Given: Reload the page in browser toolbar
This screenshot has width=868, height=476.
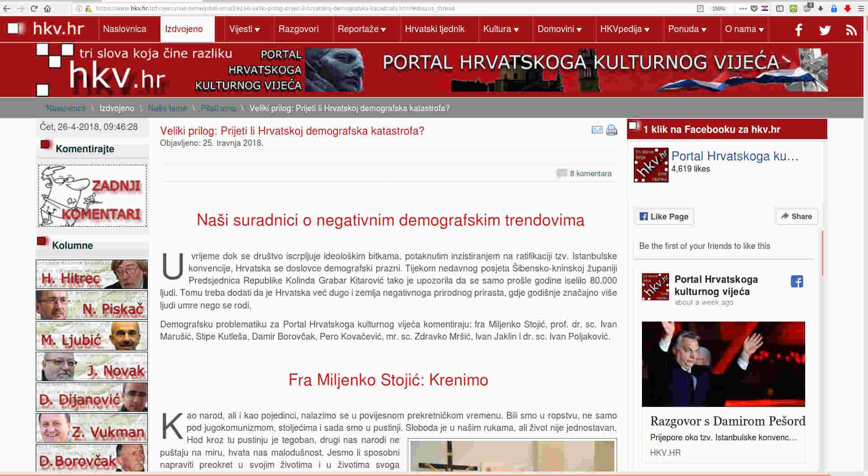Looking at the screenshot, I should 34,8.
